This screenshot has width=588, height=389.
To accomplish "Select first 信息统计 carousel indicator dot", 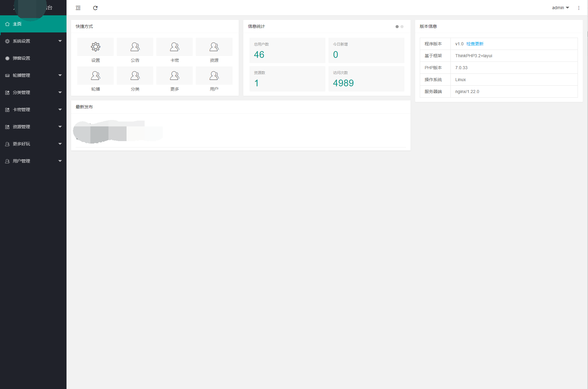I will 397,27.
